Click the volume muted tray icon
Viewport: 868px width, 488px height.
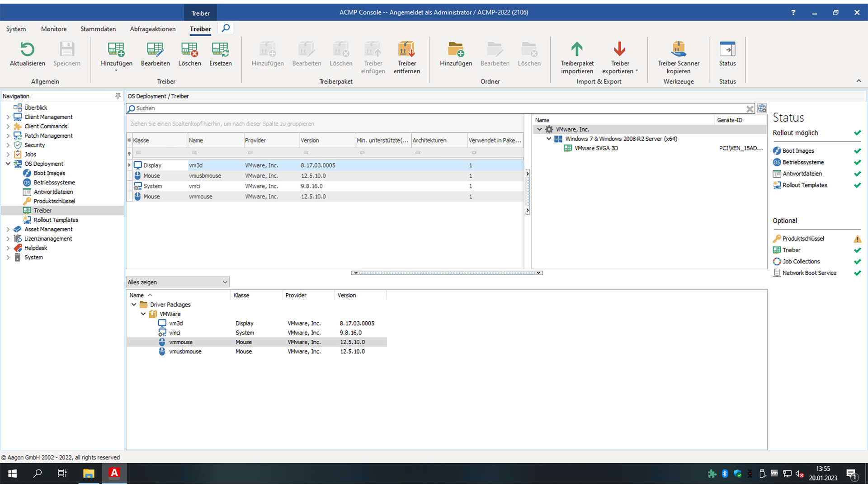(x=799, y=474)
